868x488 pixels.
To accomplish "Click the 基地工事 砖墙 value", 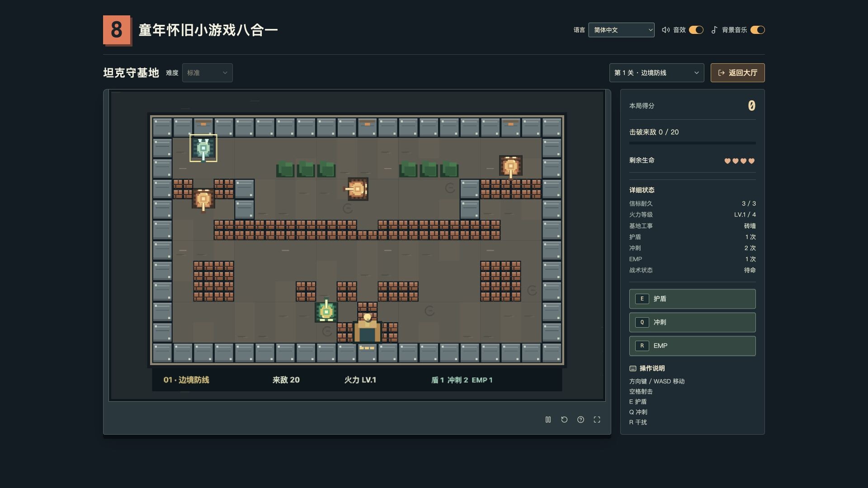I will click(x=750, y=226).
